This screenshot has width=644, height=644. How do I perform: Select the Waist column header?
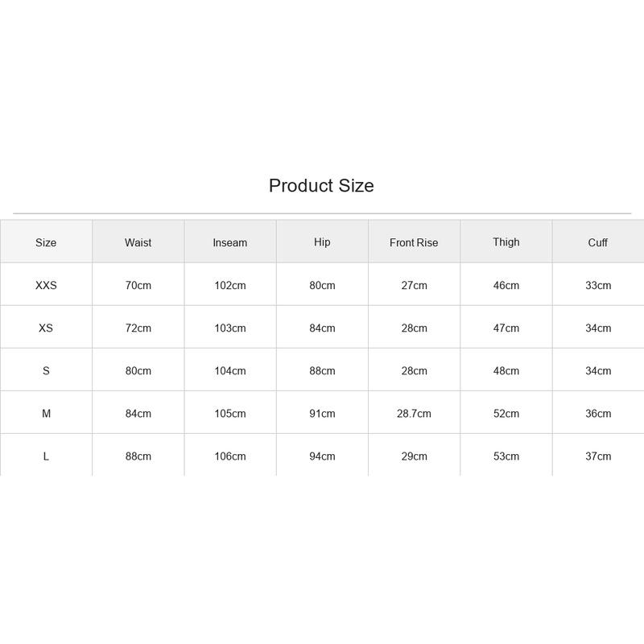click(138, 242)
